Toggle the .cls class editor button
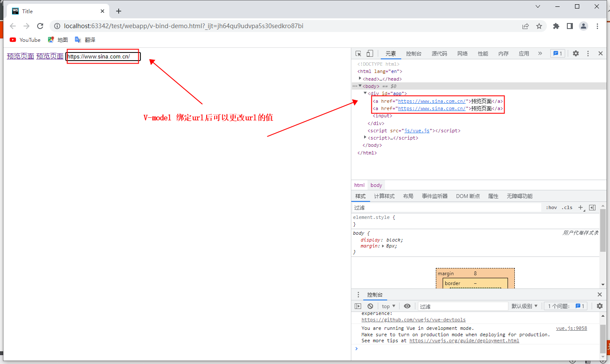The height and width of the screenshot is (364, 610). click(567, 207)
